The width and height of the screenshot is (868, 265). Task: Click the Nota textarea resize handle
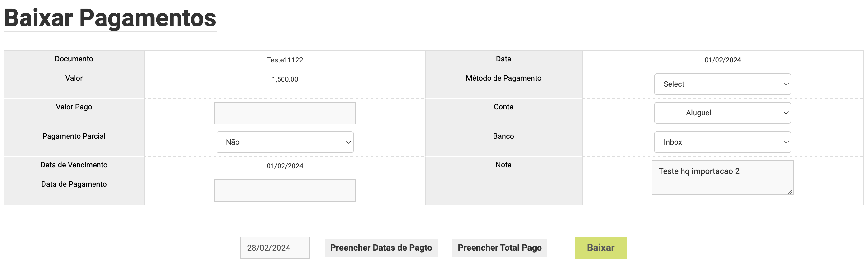pyautogui.click(x=790, y=191)
